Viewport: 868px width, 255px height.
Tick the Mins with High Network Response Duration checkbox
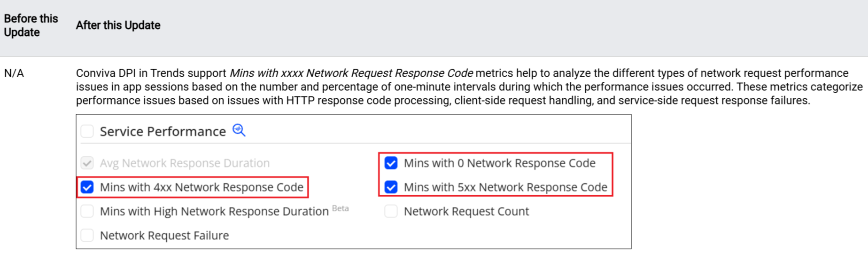pyautogui.click(x=87, y=211)
